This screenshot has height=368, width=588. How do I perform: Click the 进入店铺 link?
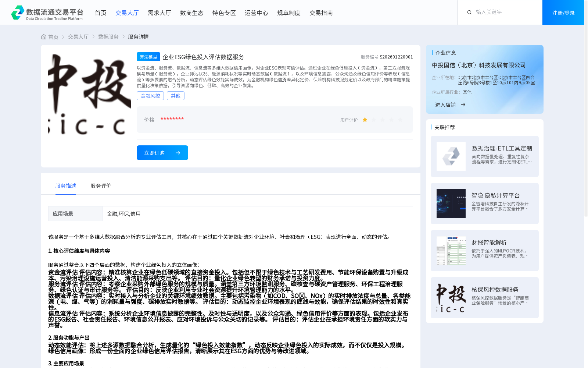point(445,105)
